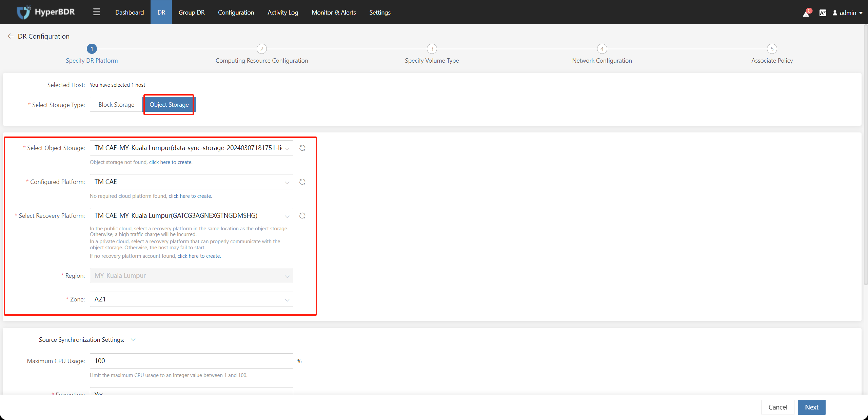Open the Select Recovery Platform dropdown

coord(191,216)
